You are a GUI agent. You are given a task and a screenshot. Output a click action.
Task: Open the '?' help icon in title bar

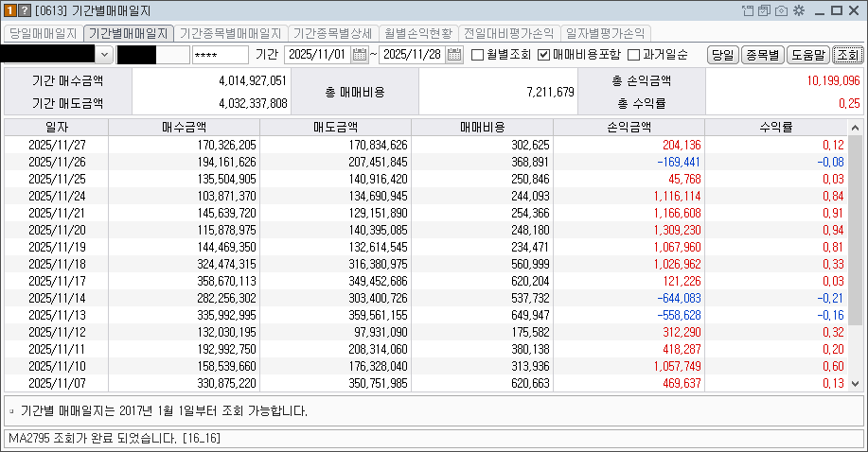[24, 10]
